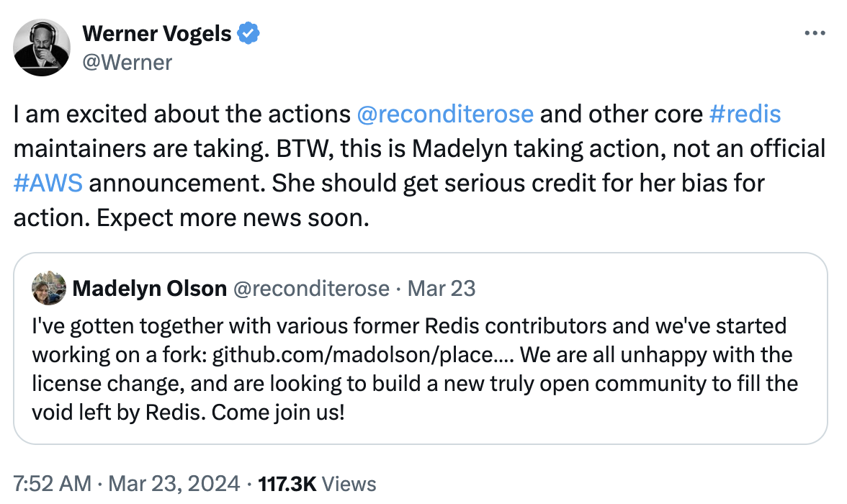Open Werner Vogels' profile picture
The image size is (847, 504).
pos(42,48)
